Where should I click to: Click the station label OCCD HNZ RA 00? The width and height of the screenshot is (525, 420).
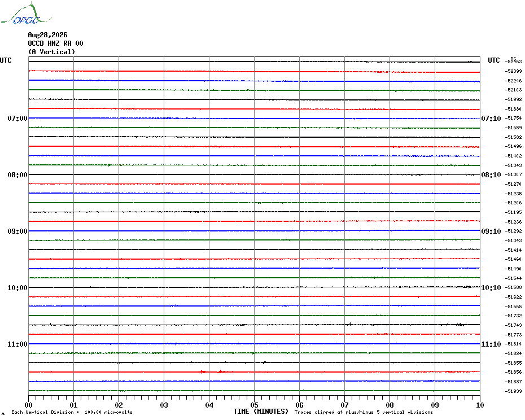(55, 43)
